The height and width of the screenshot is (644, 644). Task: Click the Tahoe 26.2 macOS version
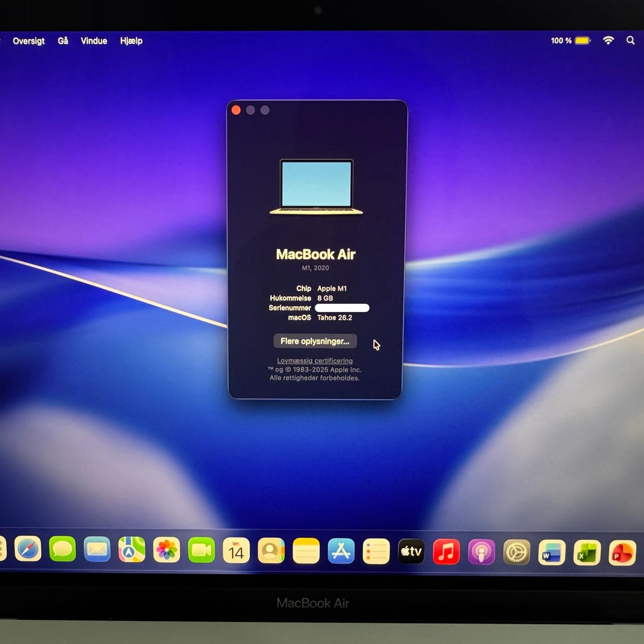click(x=335, y=317)
